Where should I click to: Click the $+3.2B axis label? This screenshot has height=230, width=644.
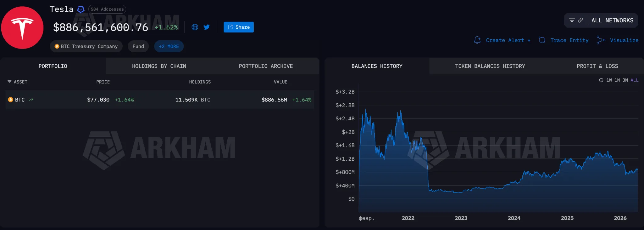point(345,92)
